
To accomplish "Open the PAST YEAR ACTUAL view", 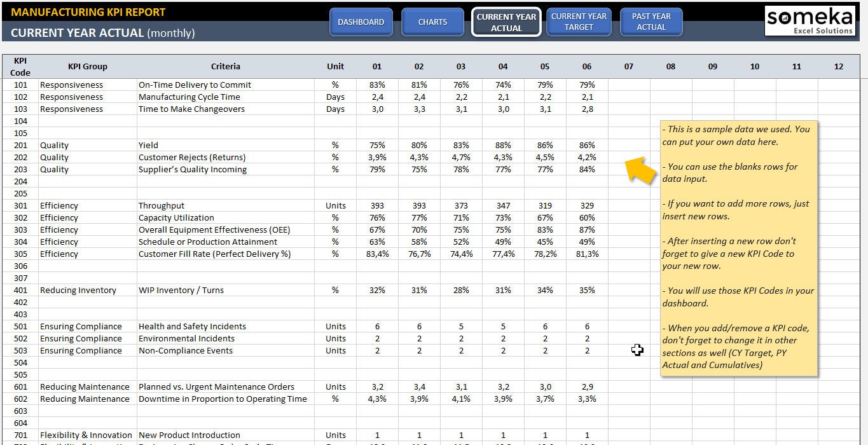I will 651,21.
